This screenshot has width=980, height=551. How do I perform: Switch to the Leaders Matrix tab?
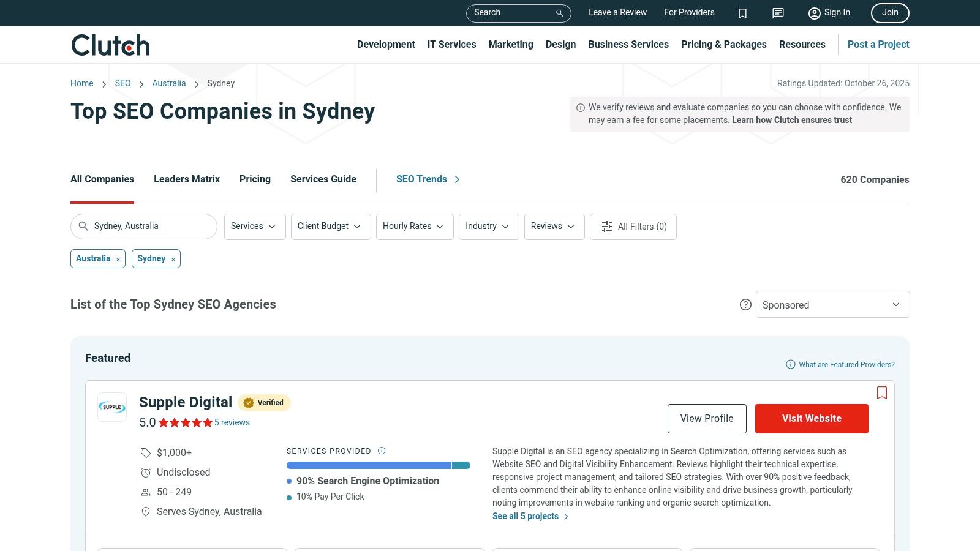(x=186, y=179)
